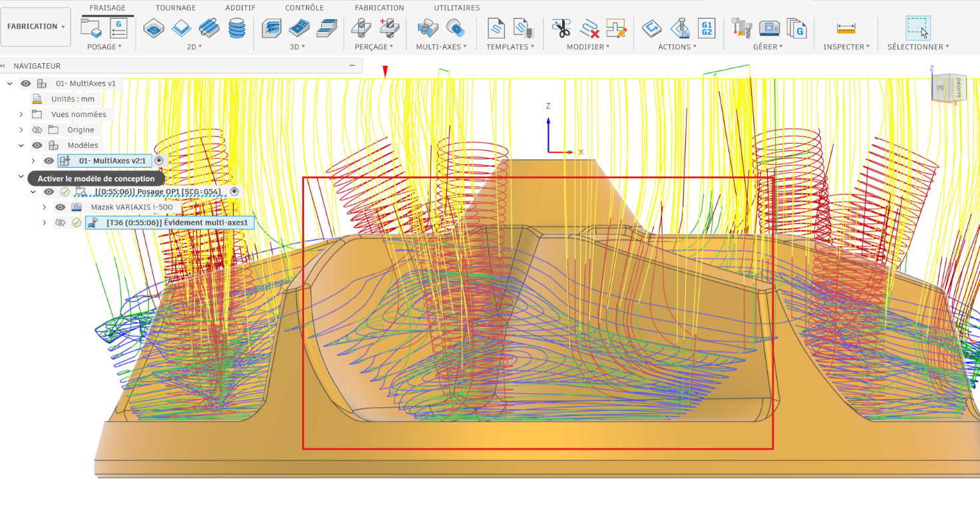
Task: Click the activate radio button beside 01- MultiAxes v2:1
Action: point(159,160)
